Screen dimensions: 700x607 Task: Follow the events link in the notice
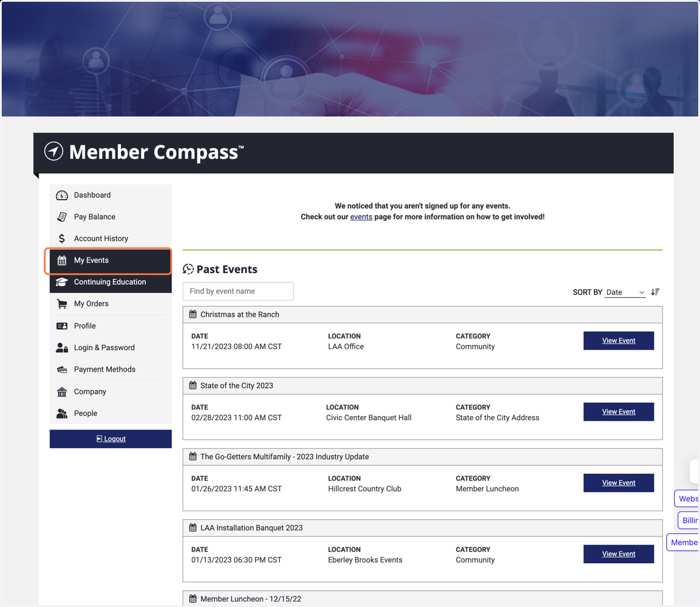pos(361,217)
